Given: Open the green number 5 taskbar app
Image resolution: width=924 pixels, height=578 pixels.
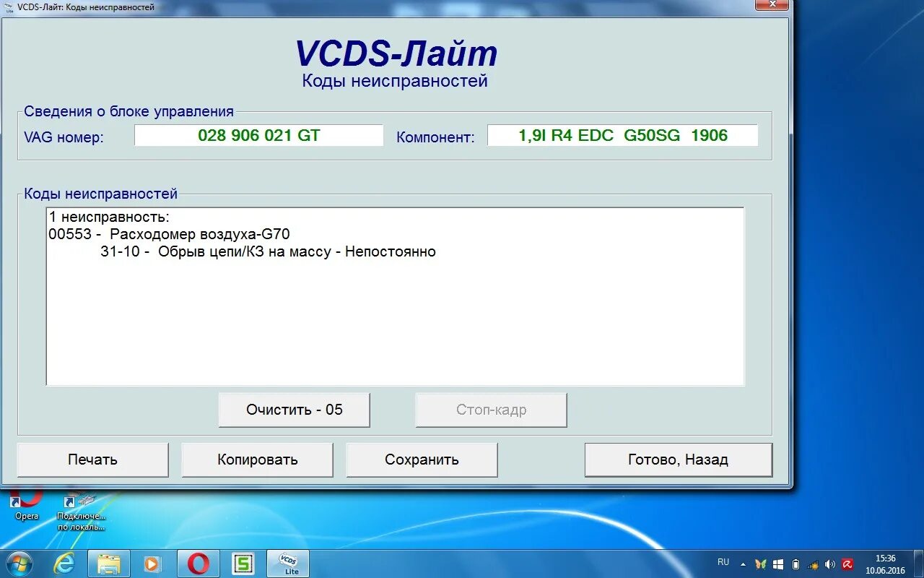Looking at the screenshot, I should [243, 564].
